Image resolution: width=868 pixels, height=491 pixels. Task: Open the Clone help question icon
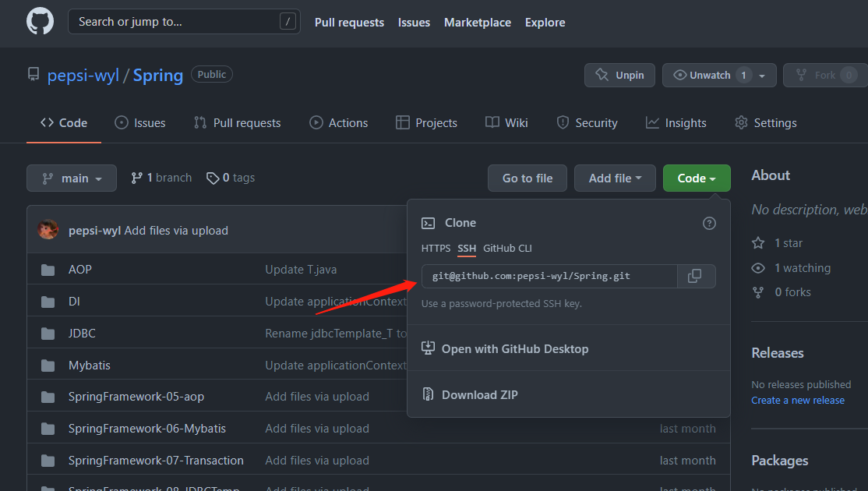tap(709, 223)
